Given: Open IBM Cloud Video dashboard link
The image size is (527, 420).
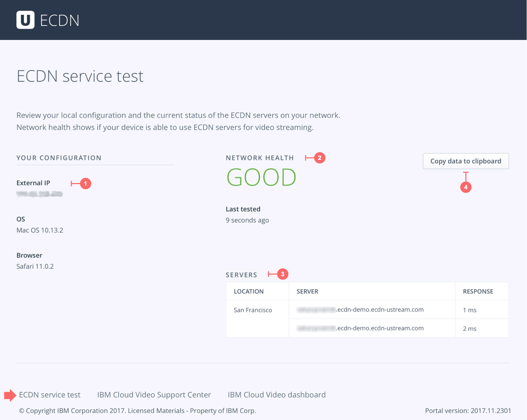Looking at the screenshot, I should click(x=276, y=395).
